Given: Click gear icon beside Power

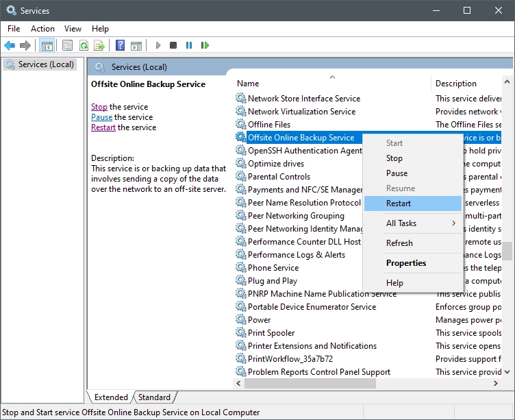Looking at the screenshot, I should [x=241, y=319].
